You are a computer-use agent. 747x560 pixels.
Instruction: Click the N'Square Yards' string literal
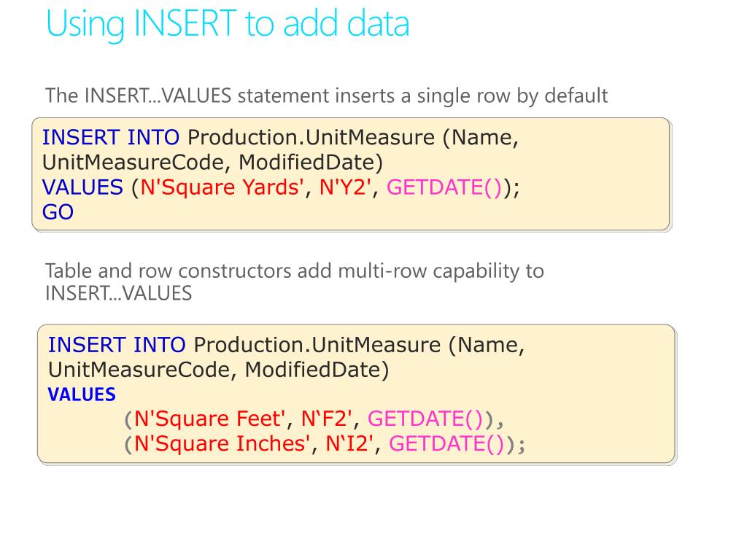click(x=222, y=187)
